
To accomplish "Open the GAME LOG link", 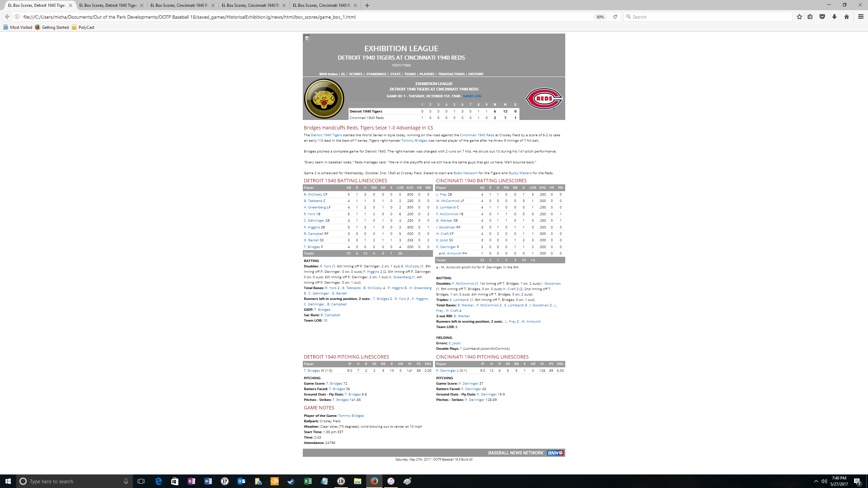I will pyautogui.click(x=472, y=96).
